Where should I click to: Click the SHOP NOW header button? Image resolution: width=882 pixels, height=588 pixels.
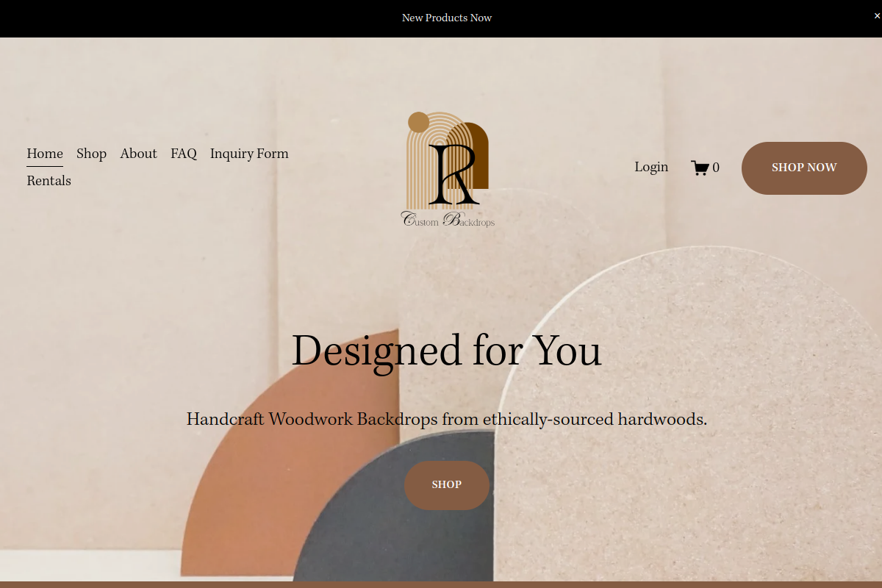[804, 168]
